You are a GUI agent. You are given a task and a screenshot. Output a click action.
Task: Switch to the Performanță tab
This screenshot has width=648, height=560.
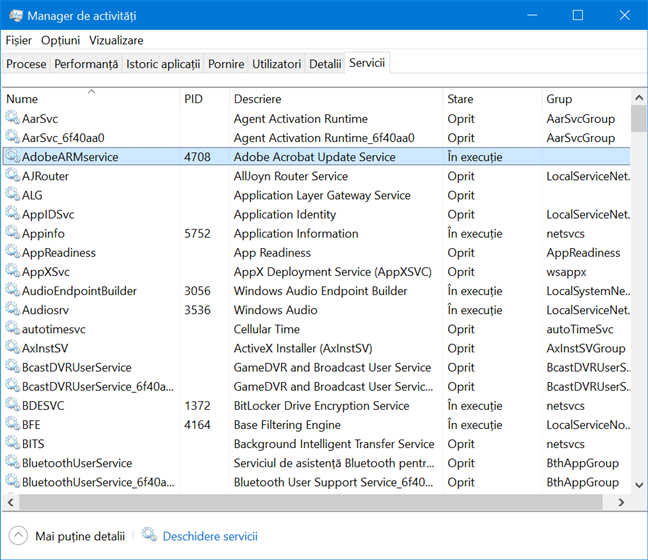coord(86,64)
